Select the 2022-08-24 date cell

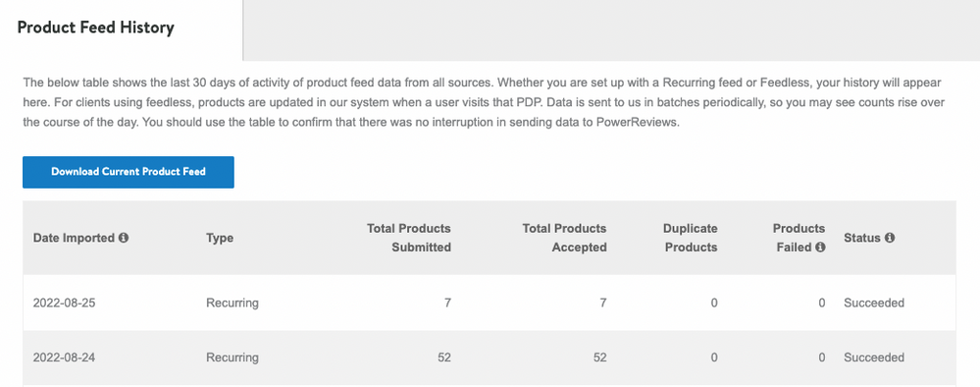[x=65, y=359]
